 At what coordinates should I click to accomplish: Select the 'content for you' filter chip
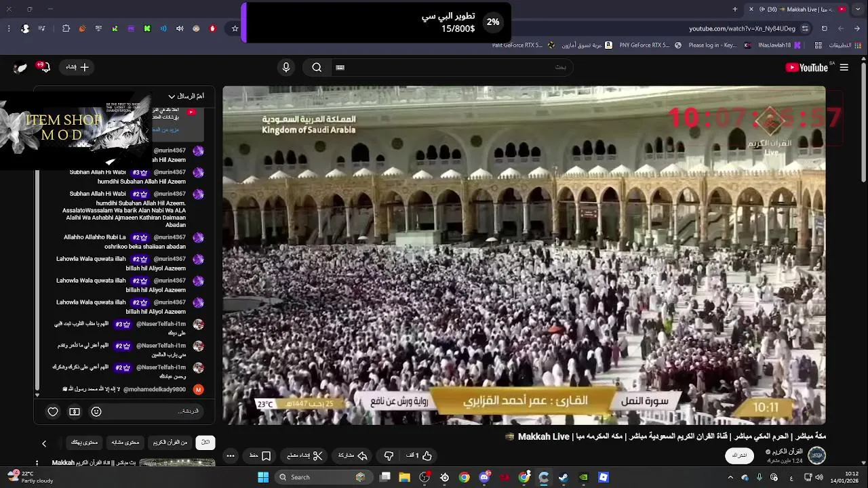(x=85, y=443)
